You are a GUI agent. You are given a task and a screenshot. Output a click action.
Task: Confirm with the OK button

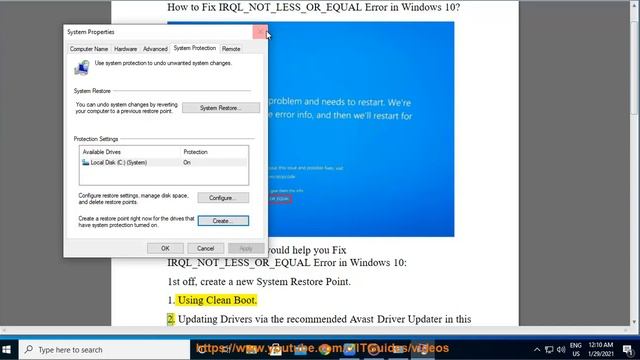pyautogui.click(x=165, y=248)
